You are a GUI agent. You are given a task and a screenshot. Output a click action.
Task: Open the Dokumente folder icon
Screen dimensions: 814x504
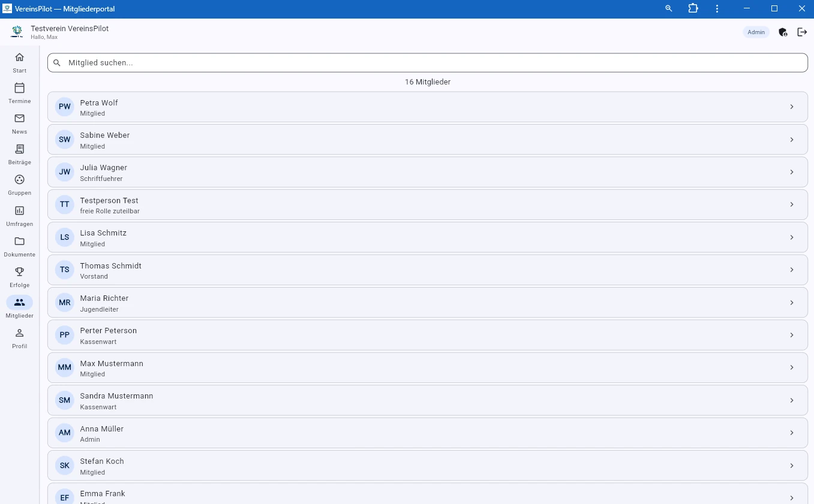[19, 242]
